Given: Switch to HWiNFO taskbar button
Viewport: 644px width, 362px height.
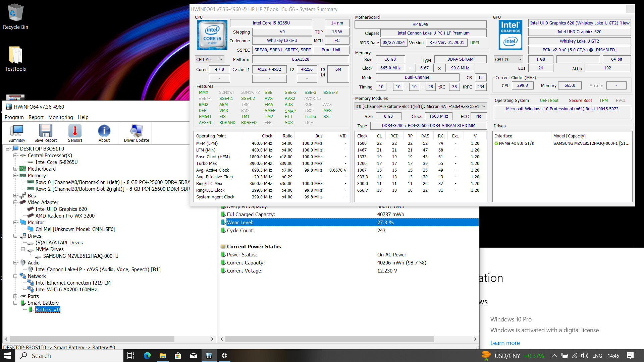Looking at the screenshot, I should [209, 356].
